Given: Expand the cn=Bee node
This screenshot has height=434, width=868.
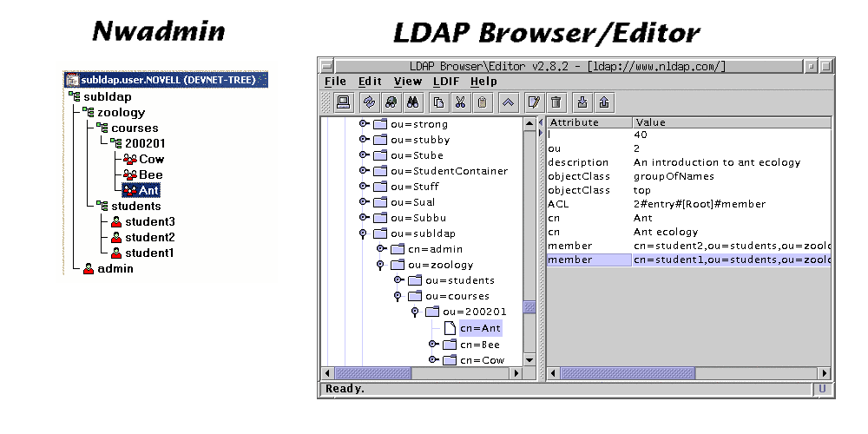Looking at the screenshot, I should click(433, 345).
